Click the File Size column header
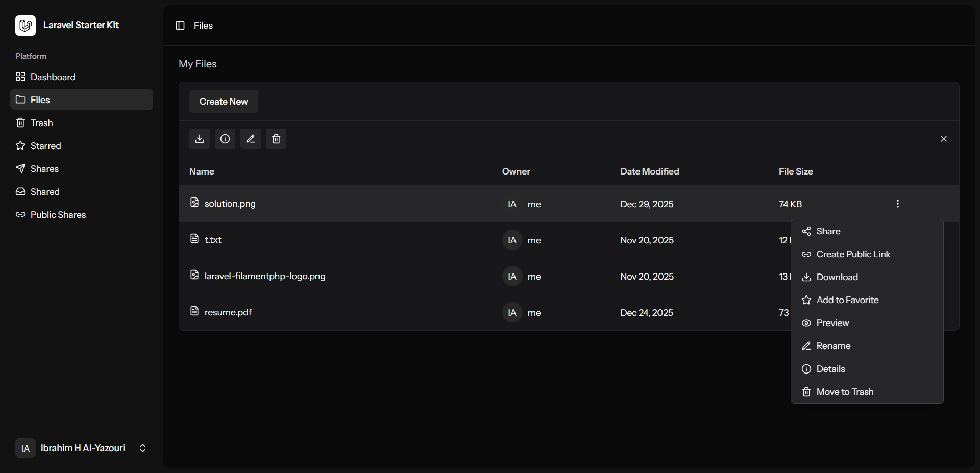 click(796, 171)
